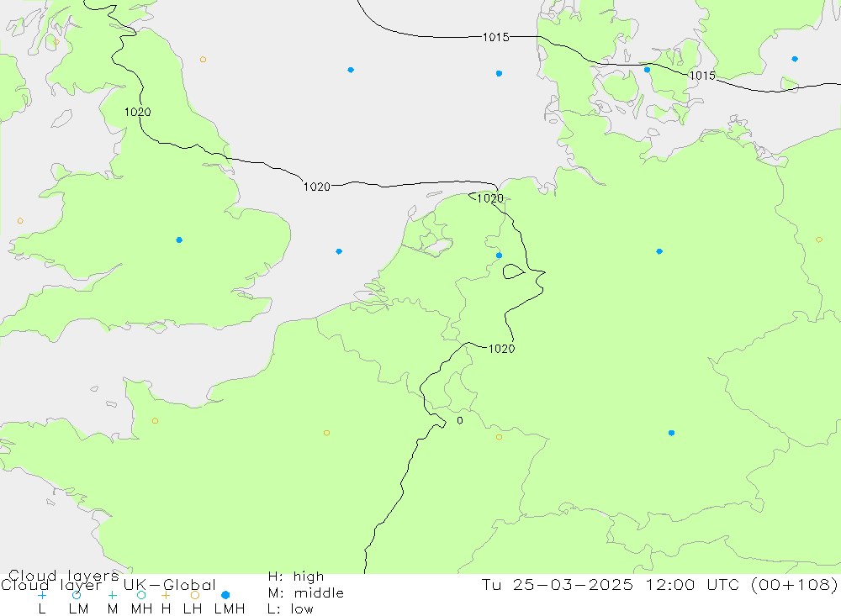Viewport: 841px width, 616px height.
Task: Click the 'LH' legend label text
Action: point(192,609)
